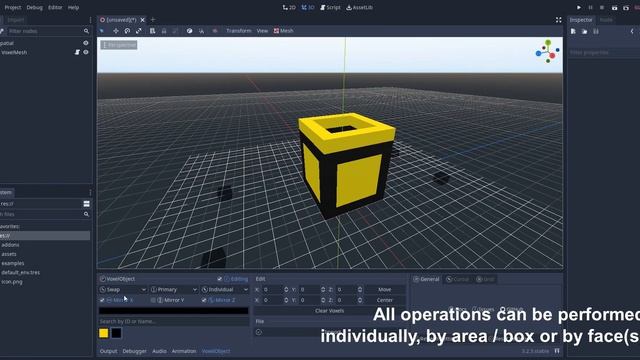Select the default_env.tres file
Screen dimensions: 640x360
coord(20,273)
